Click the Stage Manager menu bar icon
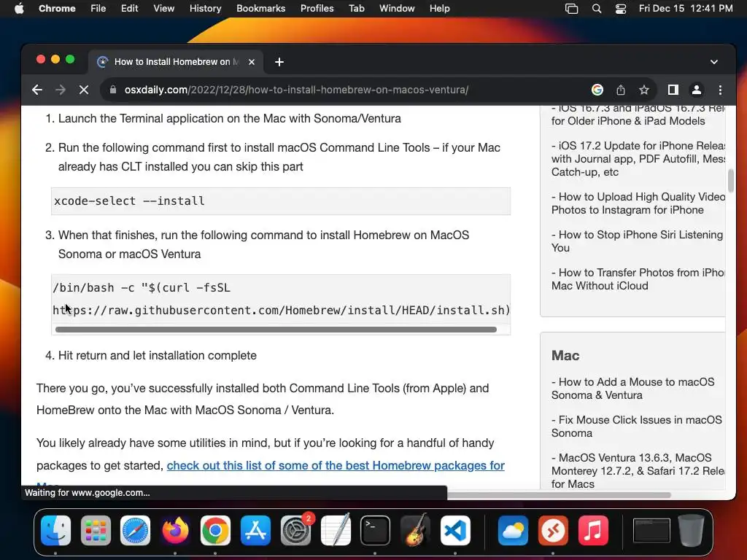Viewport: 747px width, 560px height. tap(571, 9)
